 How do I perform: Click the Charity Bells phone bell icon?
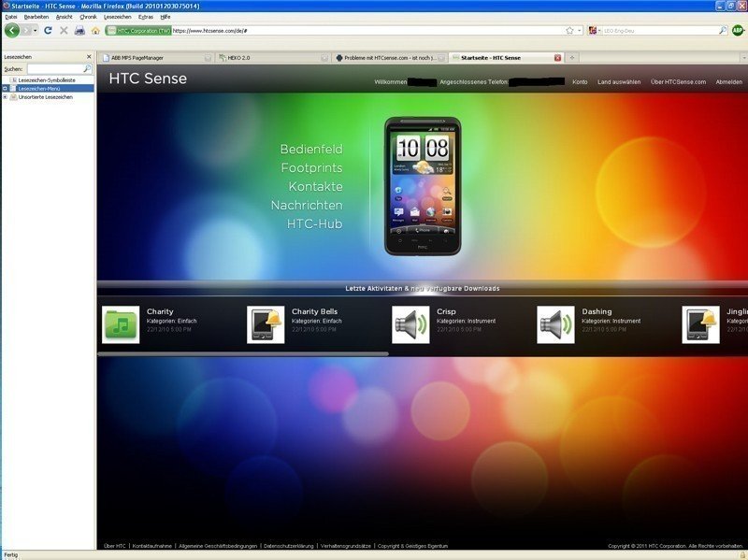(x=266, y=324)
